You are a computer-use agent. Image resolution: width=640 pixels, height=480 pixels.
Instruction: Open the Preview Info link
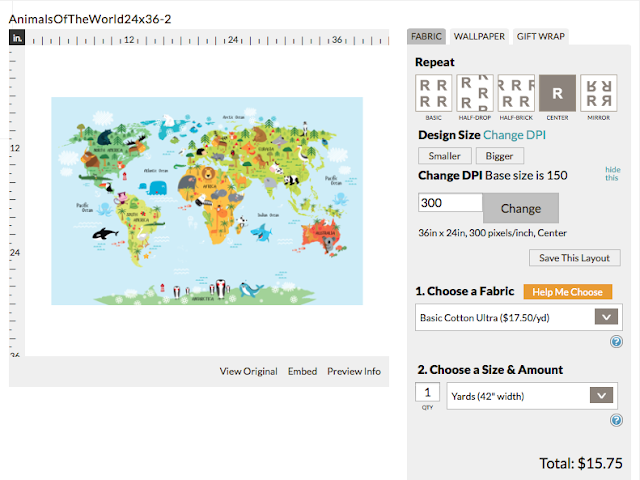[x=354, y=371]
